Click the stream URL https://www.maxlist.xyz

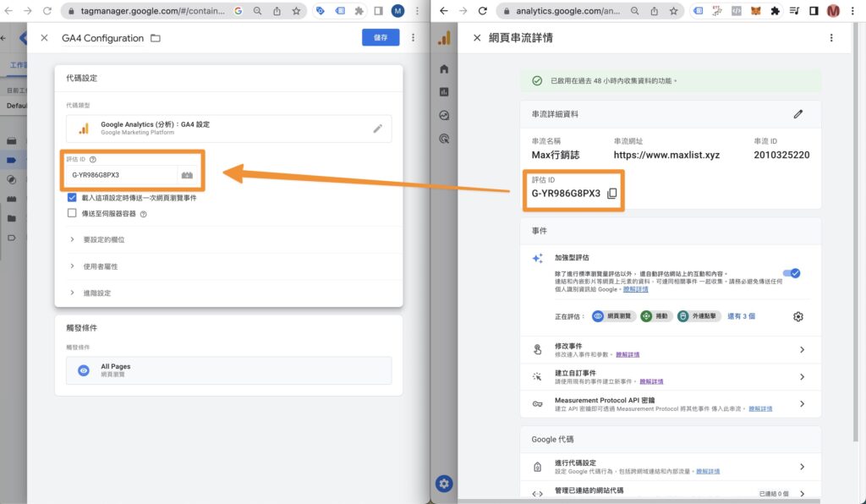[x=666, y=155]
